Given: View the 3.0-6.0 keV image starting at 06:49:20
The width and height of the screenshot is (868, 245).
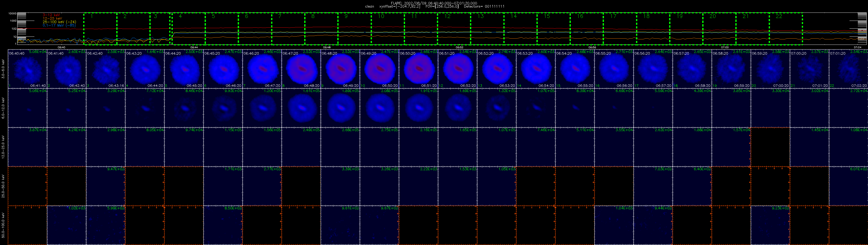Looking at the screenshot, I should click(x=379, y=69).
